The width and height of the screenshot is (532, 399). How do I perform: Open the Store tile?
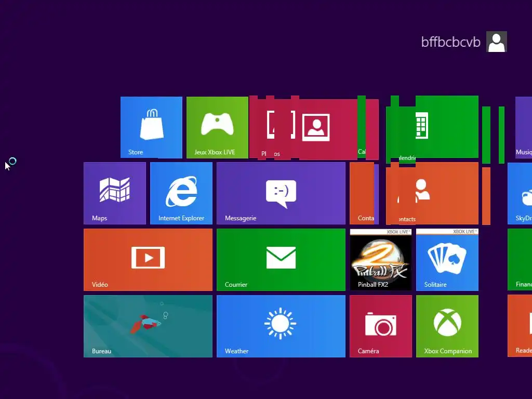point(151,127)
